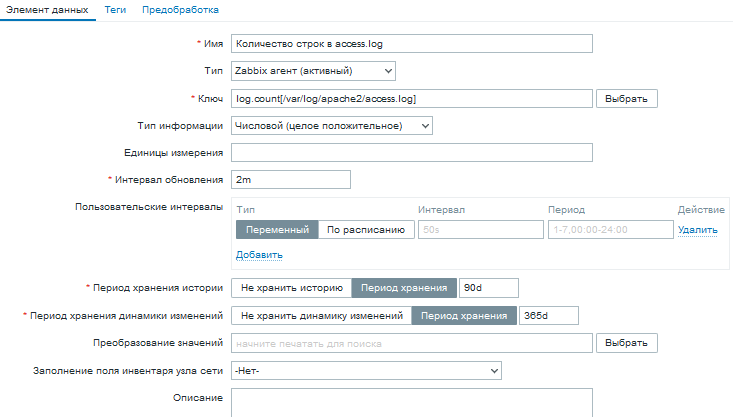733x417 pixels.
Task: Choose Не хранить историю option
Action: [291, 288]
